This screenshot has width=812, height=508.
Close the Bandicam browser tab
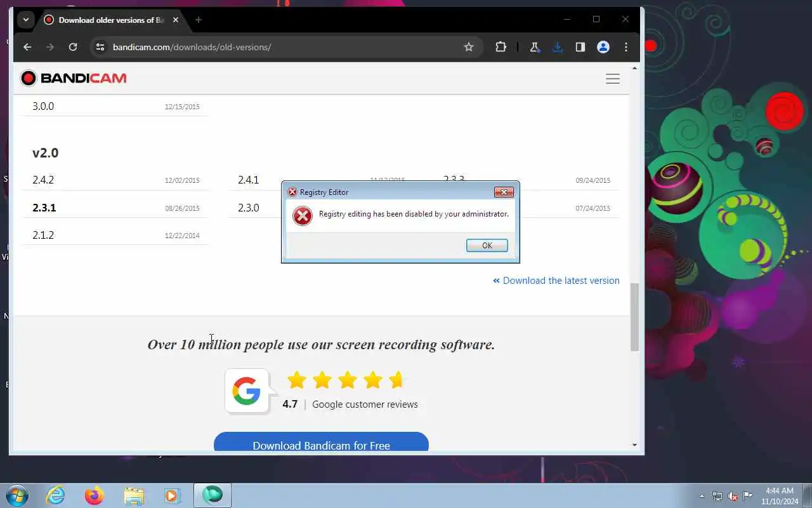tap(176, 20)
